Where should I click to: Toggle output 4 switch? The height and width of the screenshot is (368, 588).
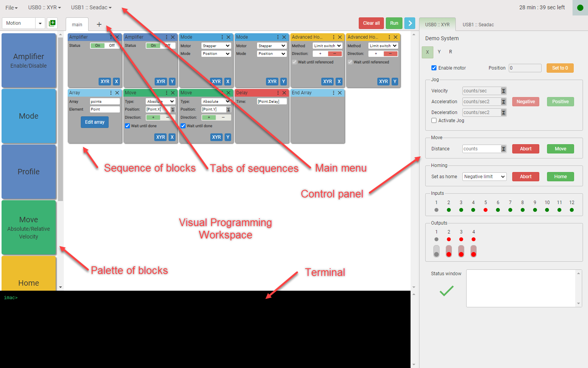(x=474, y=251)
